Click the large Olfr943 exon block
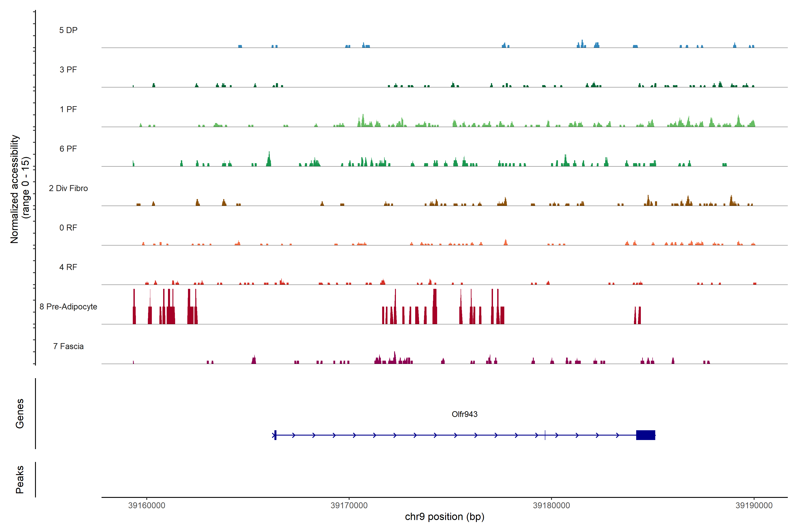Viewport: 798px width, 532px height. 645,435
